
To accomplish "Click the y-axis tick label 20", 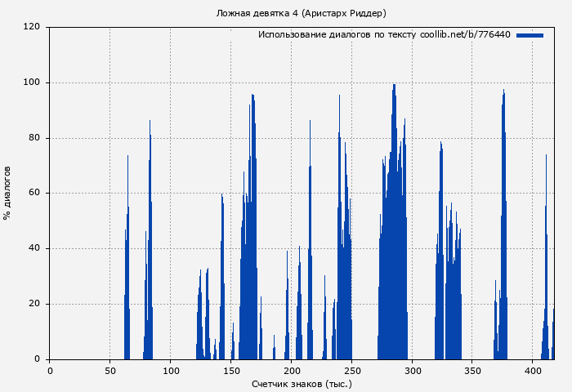I will (x=34, y=304).
